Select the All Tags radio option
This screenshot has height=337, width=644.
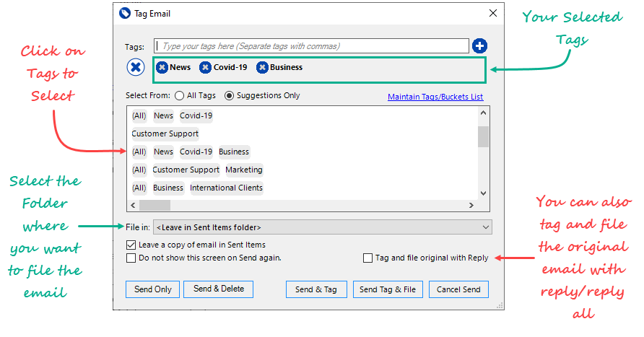[179, 96]
